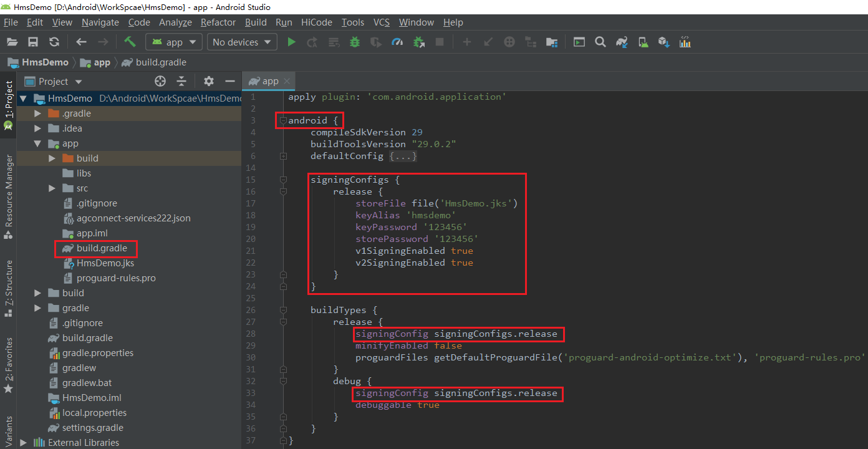Open the 2: Favorites side tab
The width and height of the screenshot is (868, 449).
9,365
